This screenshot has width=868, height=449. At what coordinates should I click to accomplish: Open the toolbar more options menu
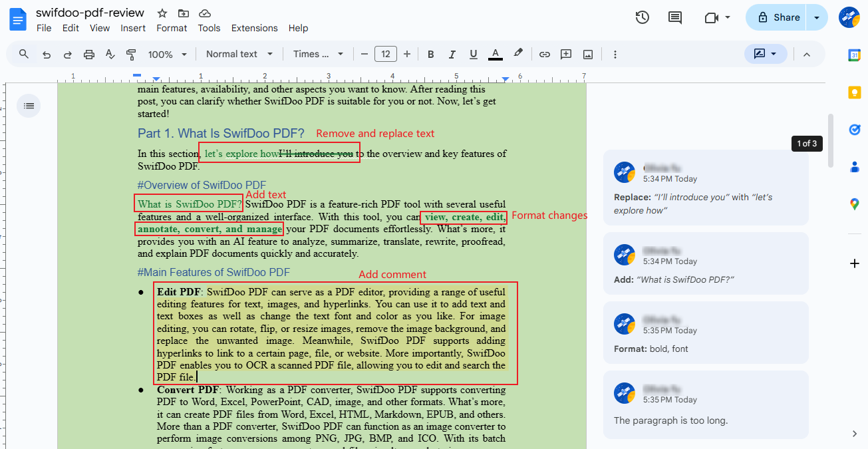point(615,55)
